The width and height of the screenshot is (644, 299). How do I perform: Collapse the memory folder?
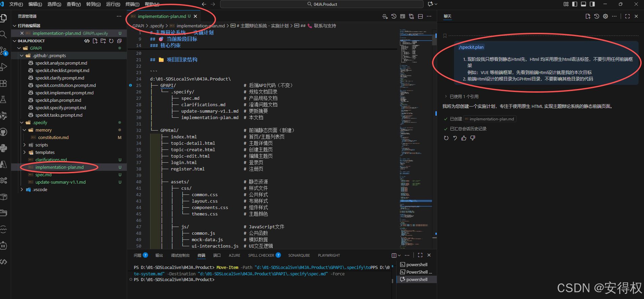click(x=24, y=130)
